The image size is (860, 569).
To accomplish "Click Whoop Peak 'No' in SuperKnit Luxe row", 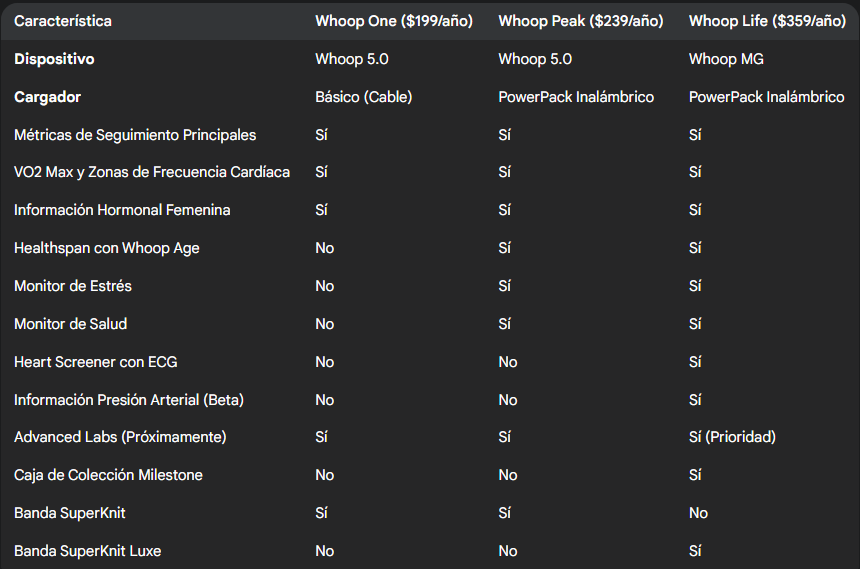I will point(508,551).
